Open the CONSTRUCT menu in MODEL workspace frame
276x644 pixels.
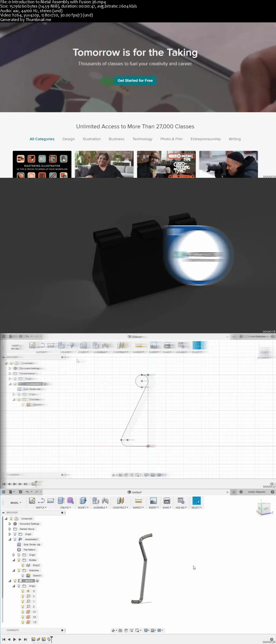(120, 507)
